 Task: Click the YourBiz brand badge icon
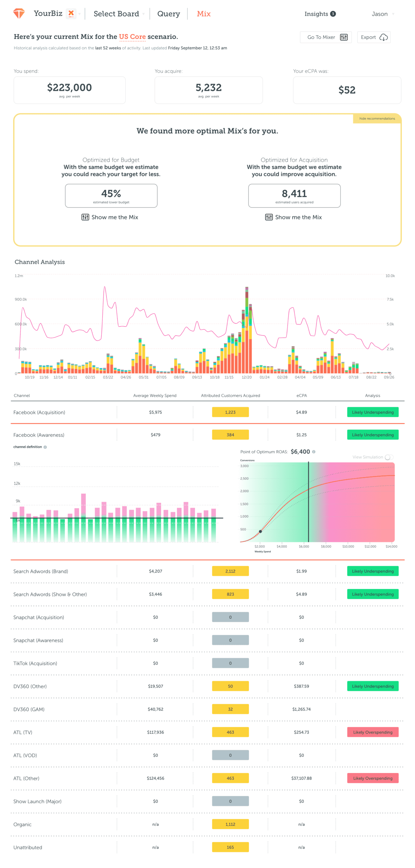71,14
